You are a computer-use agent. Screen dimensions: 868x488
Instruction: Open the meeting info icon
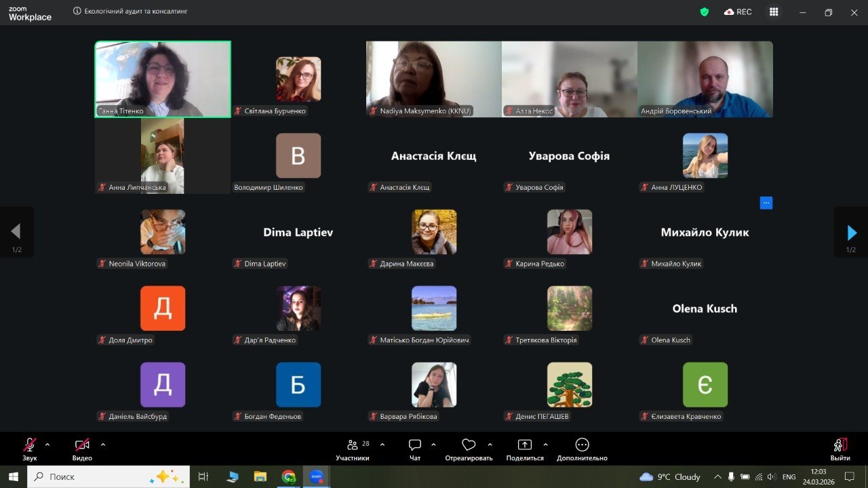coord(77,12)
